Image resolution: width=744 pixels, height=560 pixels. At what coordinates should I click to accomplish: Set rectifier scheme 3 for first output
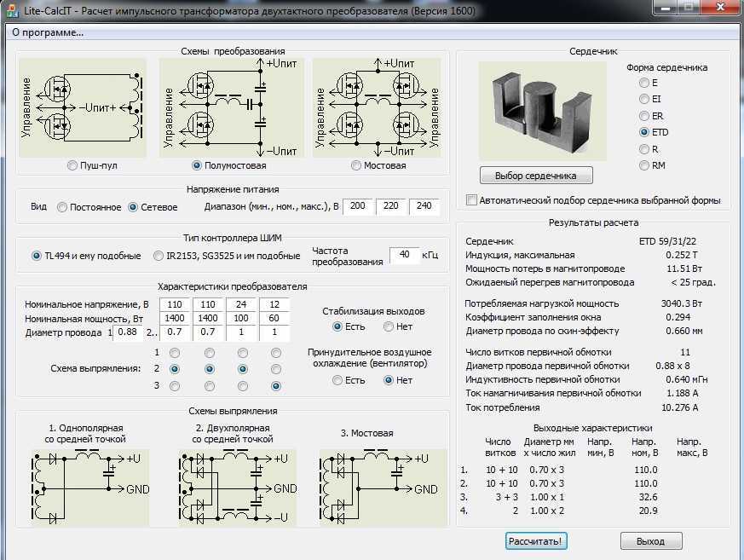tap(175, 386)
